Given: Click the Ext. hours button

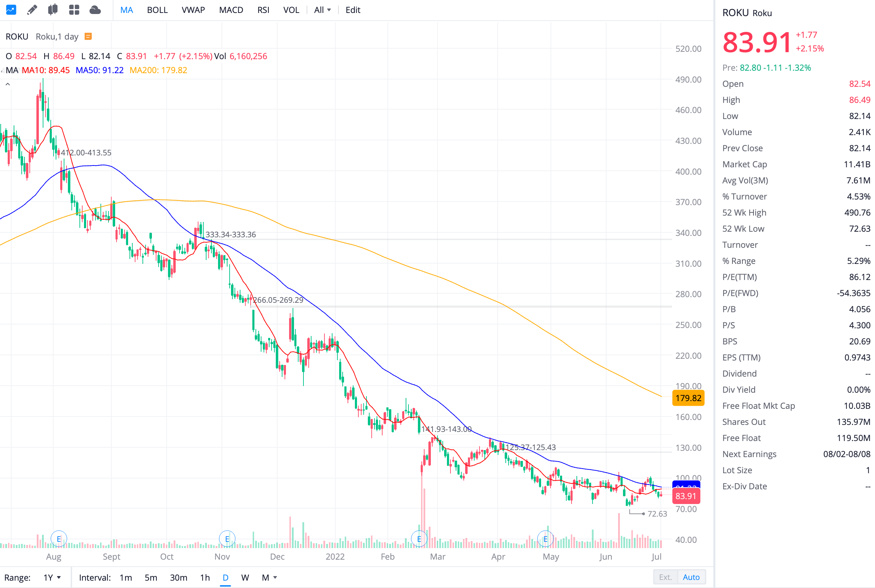Looking at the screenshot, I should 665,577.
